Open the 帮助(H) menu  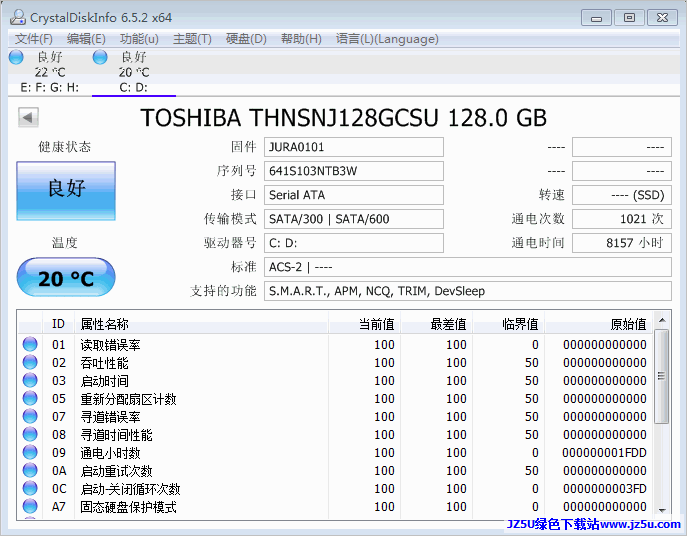tap(301, 39)
